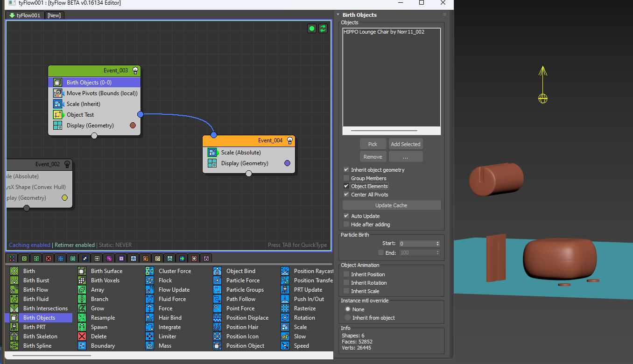Pick the Path Follow operator
Screen dimensions: 633x364
click(x=240, y=299)
